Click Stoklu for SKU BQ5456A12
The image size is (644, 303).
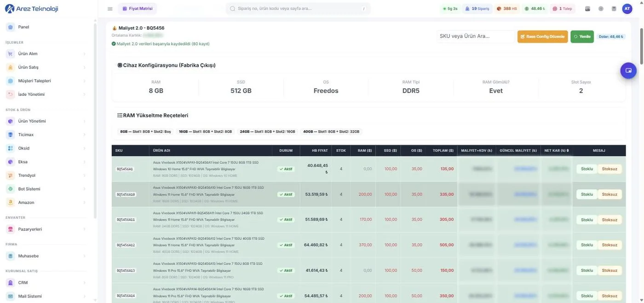(587, 245)
